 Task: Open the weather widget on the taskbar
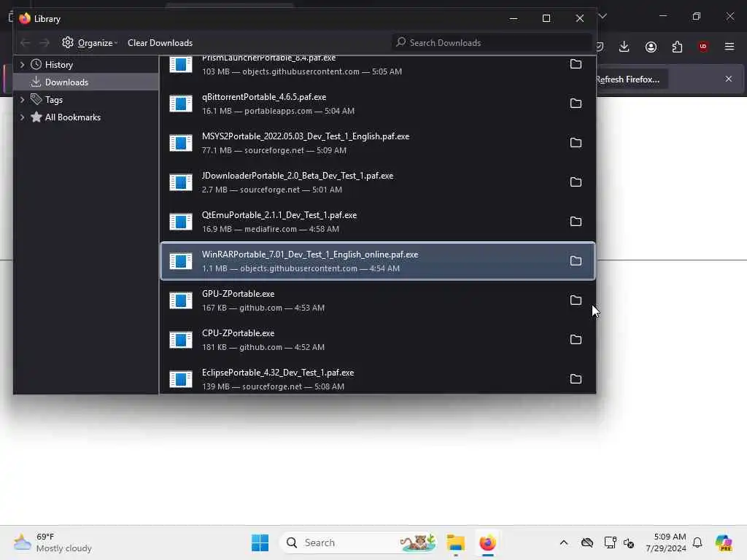pos(53,542)
